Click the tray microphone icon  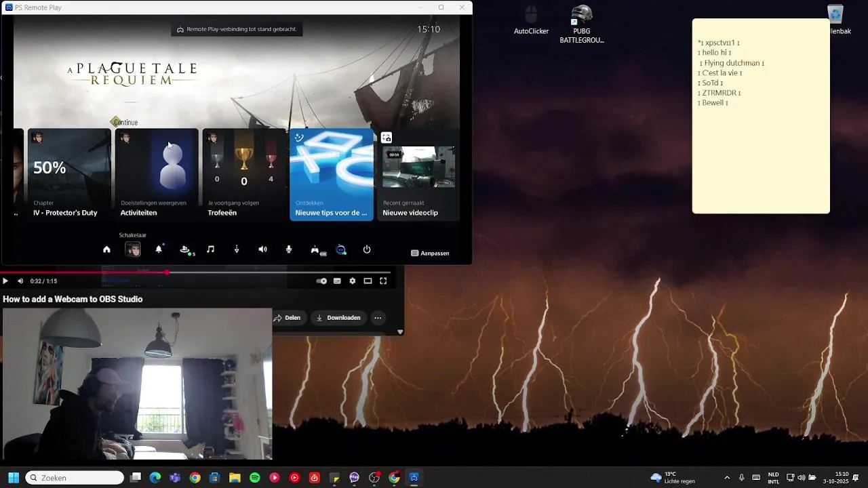[x=741, y=478]
